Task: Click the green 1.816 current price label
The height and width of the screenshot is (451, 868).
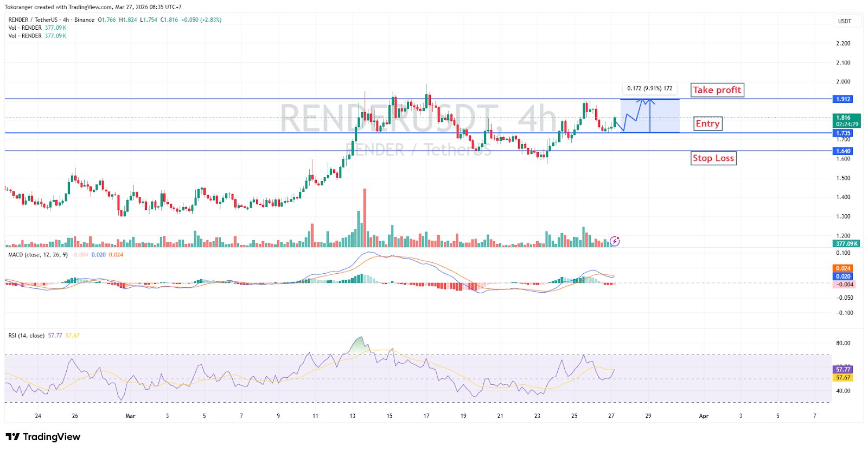Action: 843,118
